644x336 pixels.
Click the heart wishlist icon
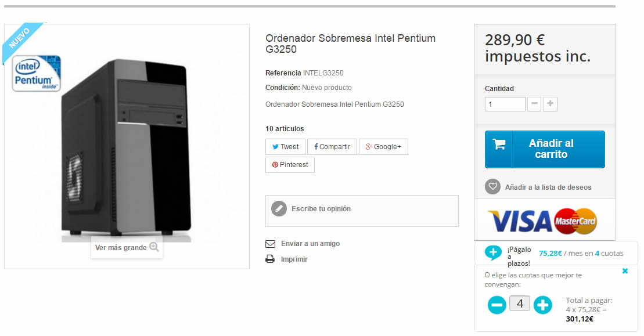(492, 187)
